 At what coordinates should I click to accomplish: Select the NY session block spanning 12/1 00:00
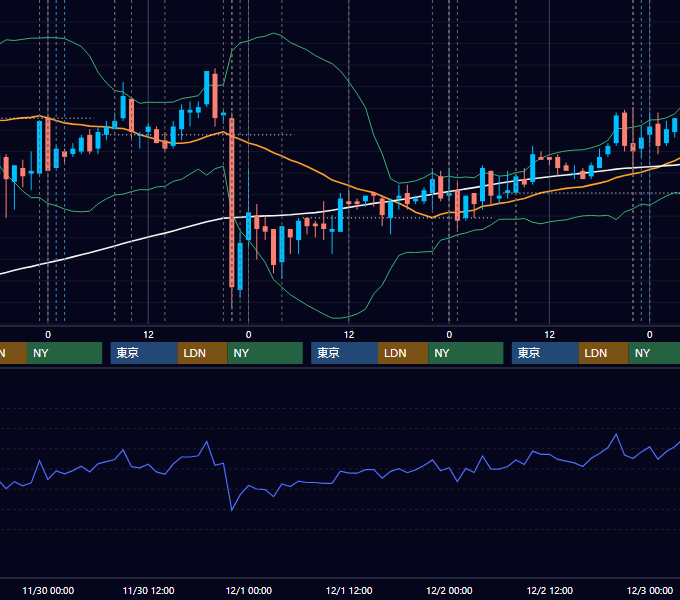(265, 353)
